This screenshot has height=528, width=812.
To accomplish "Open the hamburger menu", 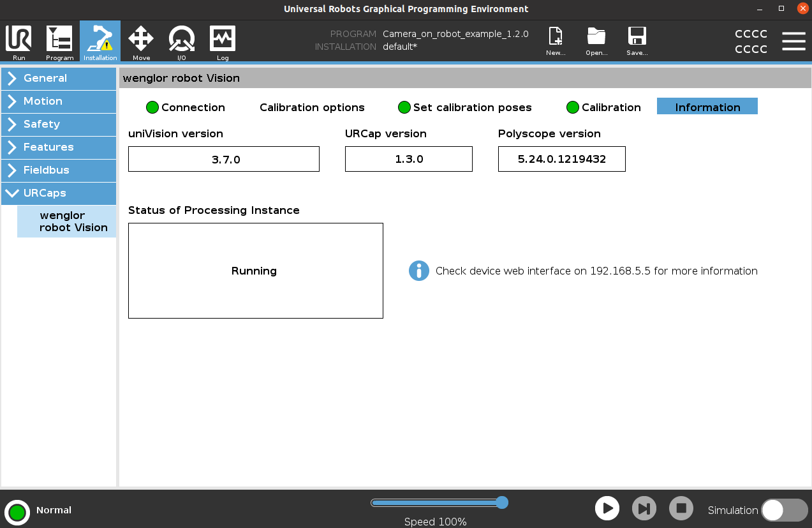I will 794,41.
